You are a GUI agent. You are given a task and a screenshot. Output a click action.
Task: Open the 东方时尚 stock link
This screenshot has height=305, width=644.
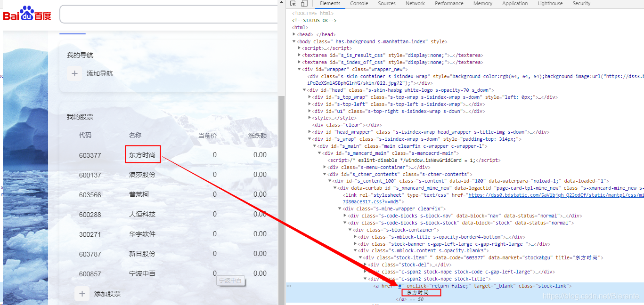[x=142, y=155]
